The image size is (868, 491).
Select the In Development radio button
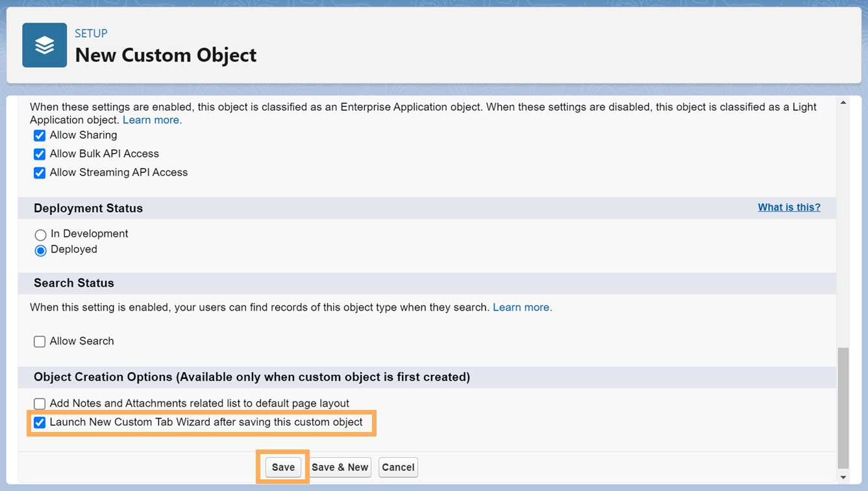coord(40,235)
